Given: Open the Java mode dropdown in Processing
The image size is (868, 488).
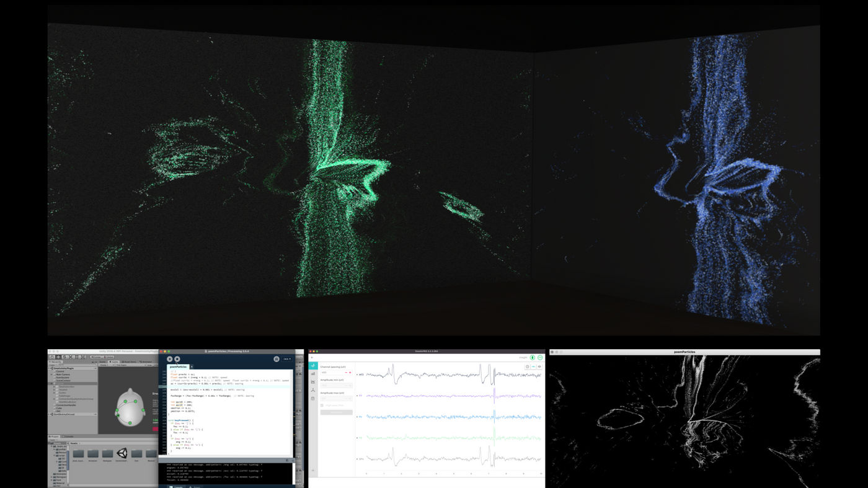Looking at the screenshot, I should pos(287,359).
